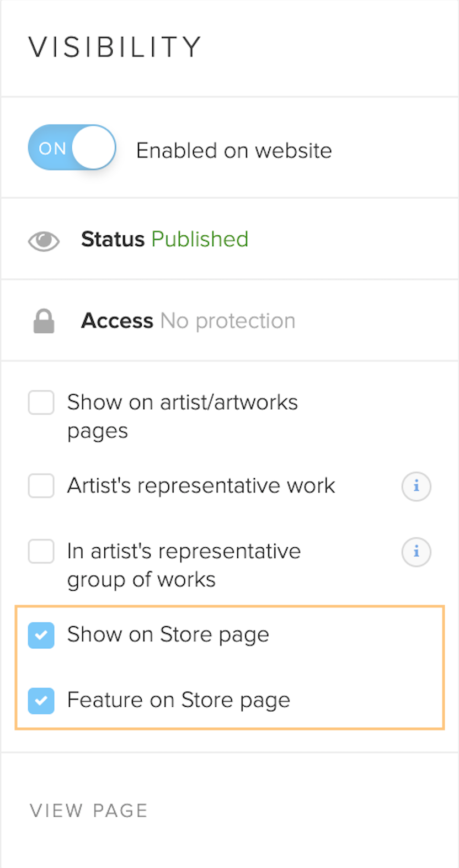The width and height of the screenshot is (459, 868).
Task: Click the lock icon beside Access
Action: click(x=44, y=321)
